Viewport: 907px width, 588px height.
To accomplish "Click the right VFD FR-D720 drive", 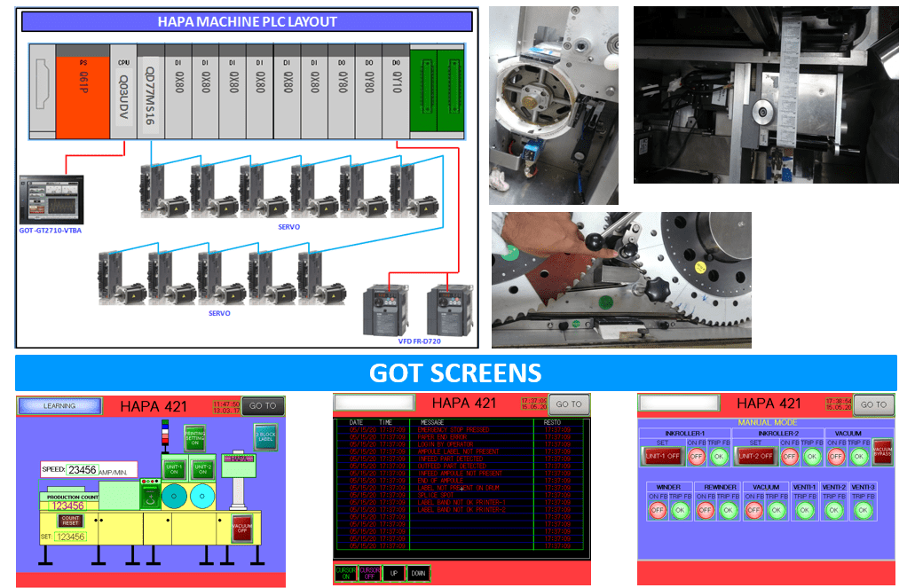I will click(x=449, y=310).
